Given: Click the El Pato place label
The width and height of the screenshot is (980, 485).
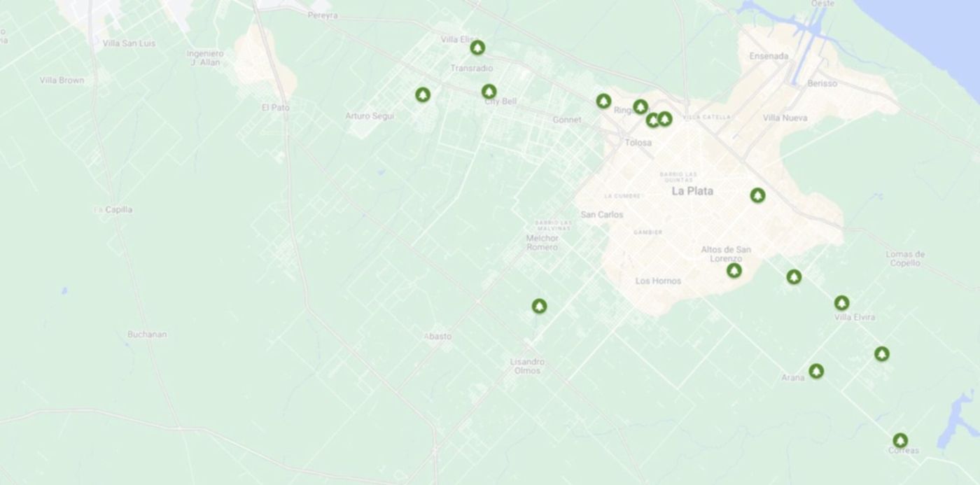Looking at the screenshot, I should 275,108.
